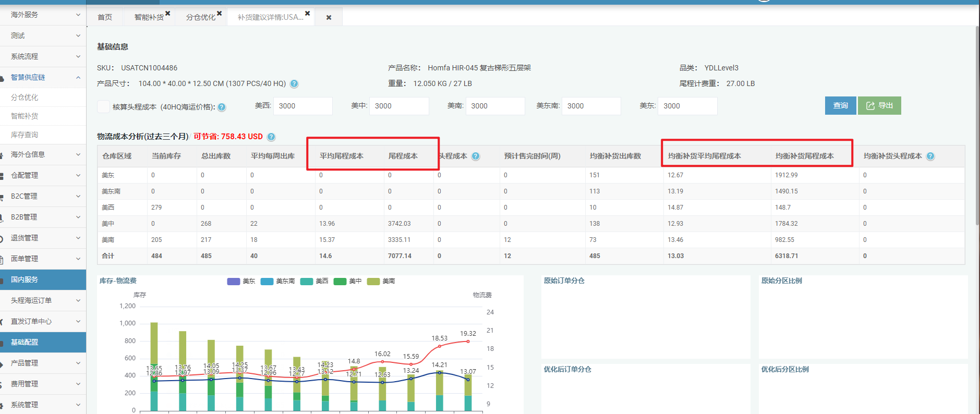980x414 pixels.
Task: Expand 产品管理 sidebar menu
Action: (x=43, y=363)
